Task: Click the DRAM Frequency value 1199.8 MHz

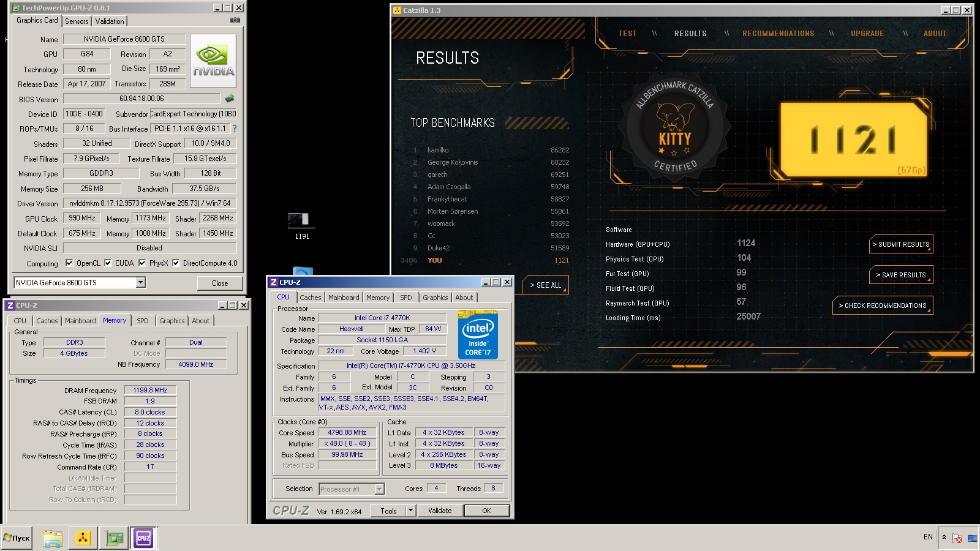Action: pyautogui.click(x=150, y=390)
